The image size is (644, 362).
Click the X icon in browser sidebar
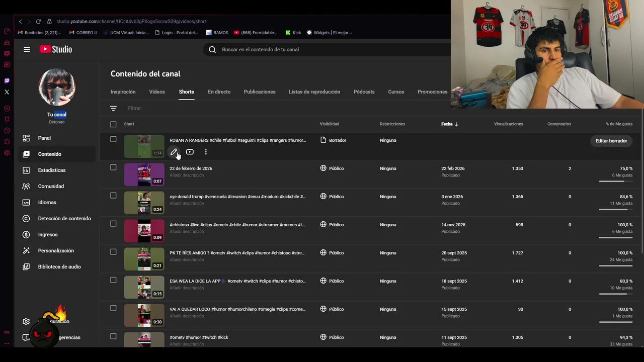(x=7, y=92)
